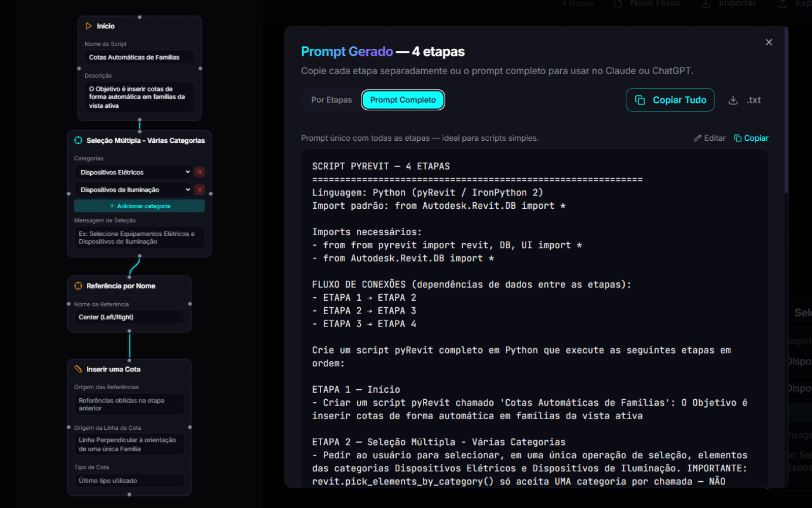The image size is (812, 508).
Task: Click the 'ETAPA 1 — Início' line
Action: coord(356,390)
